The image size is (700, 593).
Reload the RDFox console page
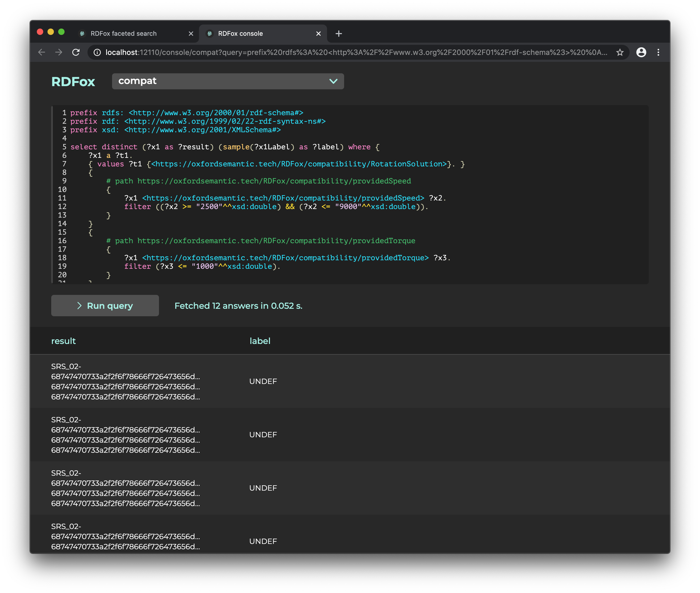[76, 53]
